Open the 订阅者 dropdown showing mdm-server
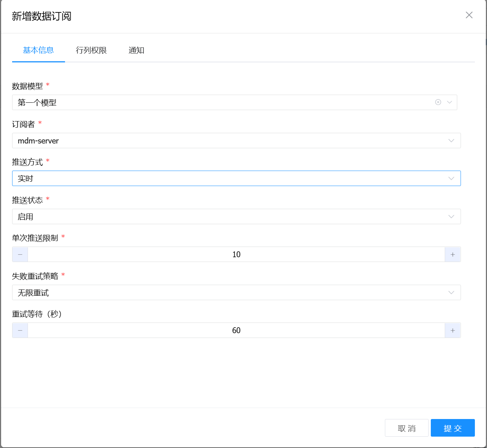This screenshot has width=487, height=448. (x=237, y=141)
